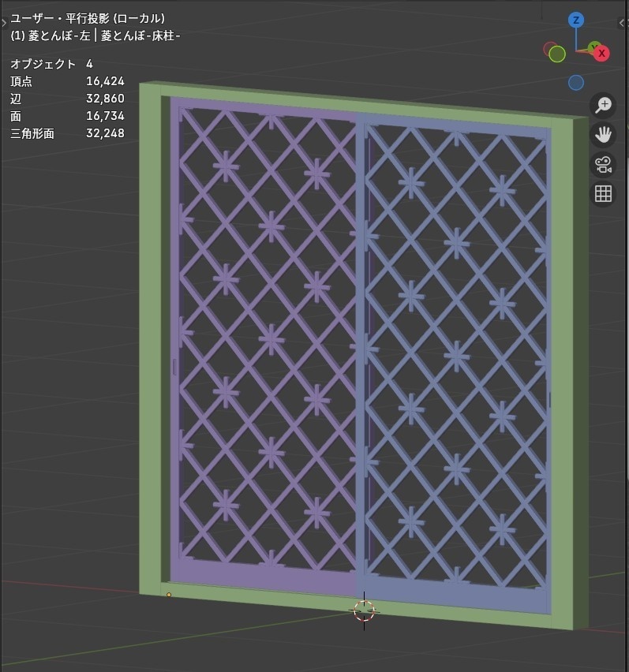The image size is (629, 672).
Task: Click the negative Z axis dark blue circle
Action: 576,83
